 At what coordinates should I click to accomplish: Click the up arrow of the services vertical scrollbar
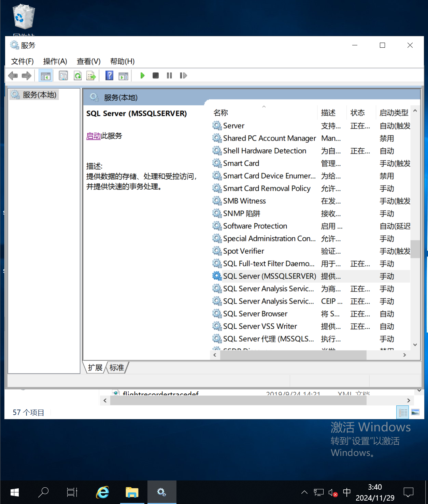(x=415, y=111)
